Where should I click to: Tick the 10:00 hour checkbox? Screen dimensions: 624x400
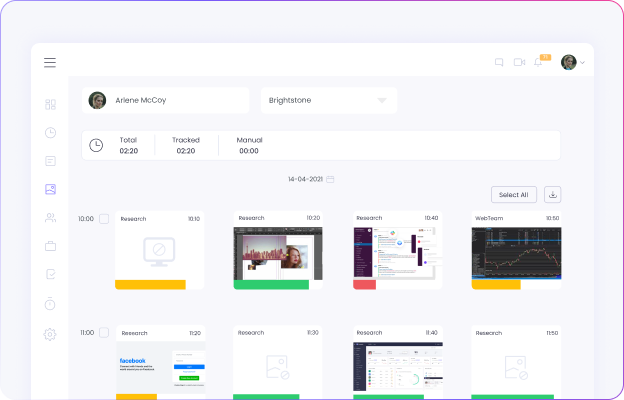104,219
